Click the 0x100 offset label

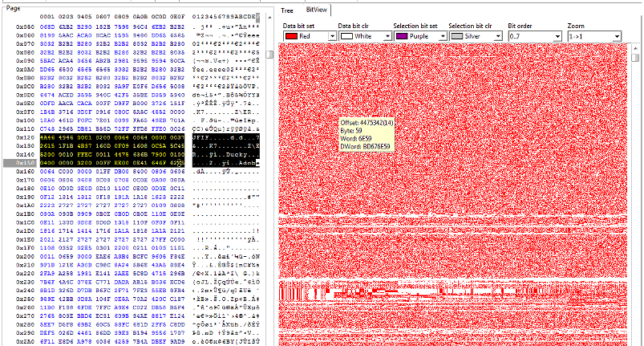25,120
